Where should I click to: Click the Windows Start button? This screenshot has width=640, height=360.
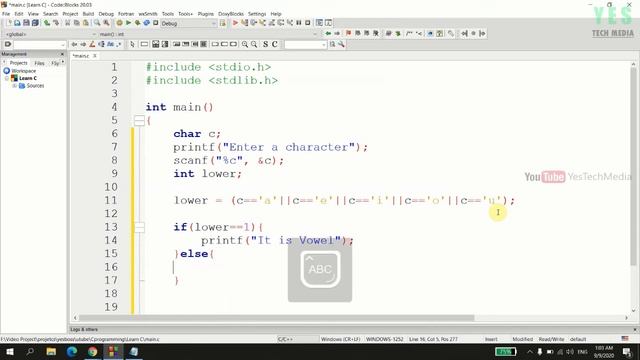tap(9, 351)
